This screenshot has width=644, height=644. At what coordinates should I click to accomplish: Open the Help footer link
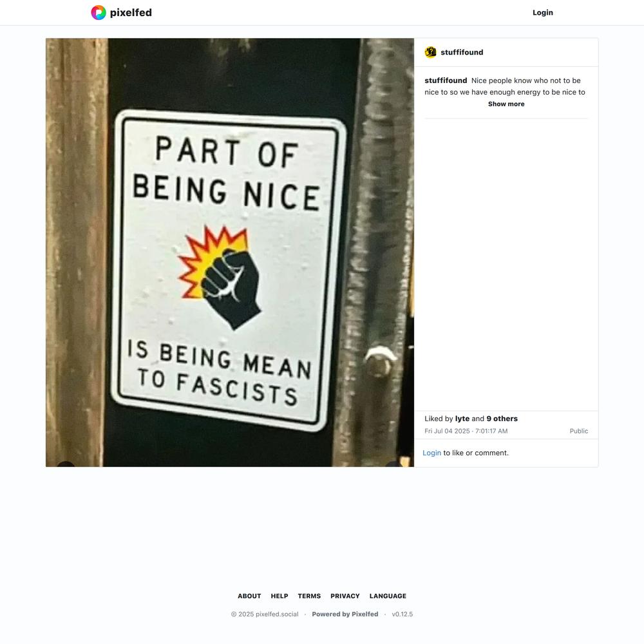click(279, 596)
